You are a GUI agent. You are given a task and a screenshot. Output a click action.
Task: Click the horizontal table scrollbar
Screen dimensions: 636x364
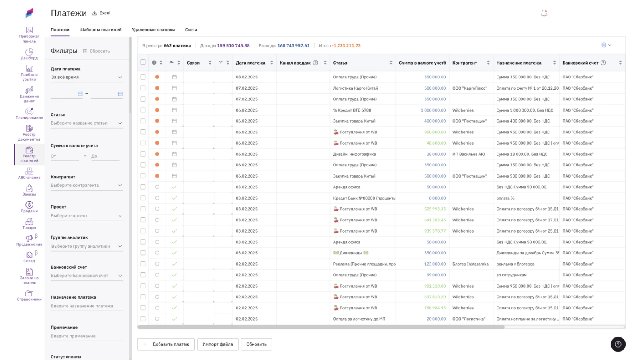click(x=321, y=327)
